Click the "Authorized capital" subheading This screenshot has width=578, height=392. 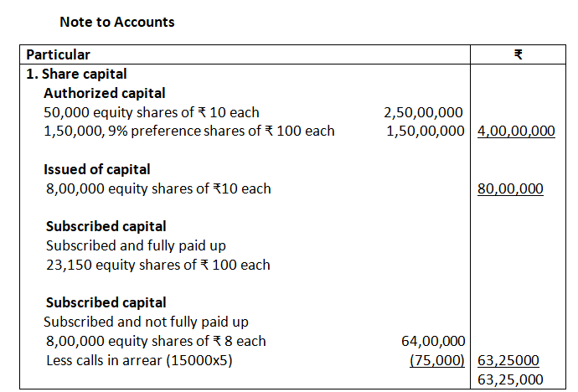pos(104,93)
